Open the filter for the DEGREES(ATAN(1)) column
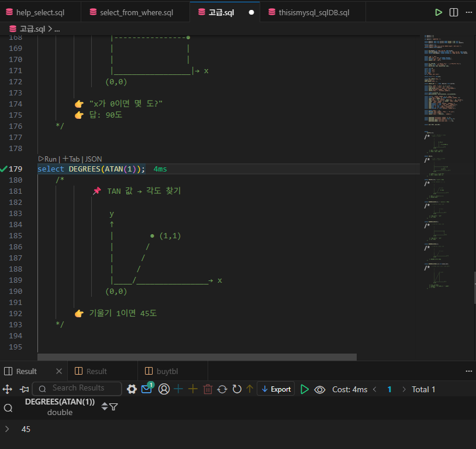The image size is (476, 449). (x=113, y=407)
